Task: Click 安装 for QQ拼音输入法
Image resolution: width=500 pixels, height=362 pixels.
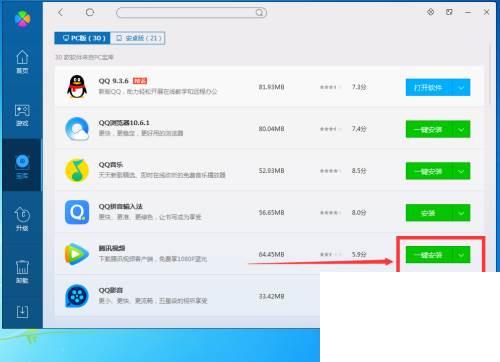Action: coord(429,213)
